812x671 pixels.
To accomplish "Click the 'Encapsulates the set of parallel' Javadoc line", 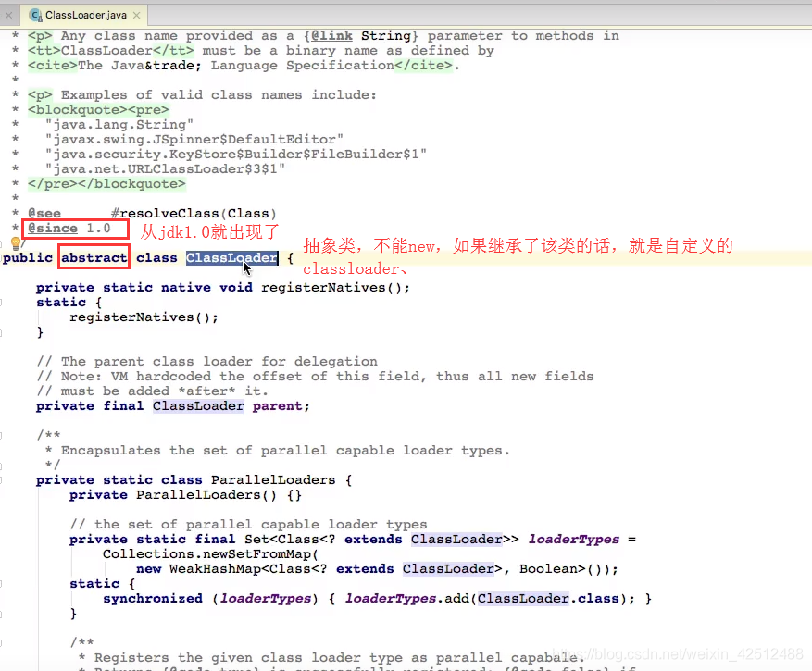I will [278, 451].
